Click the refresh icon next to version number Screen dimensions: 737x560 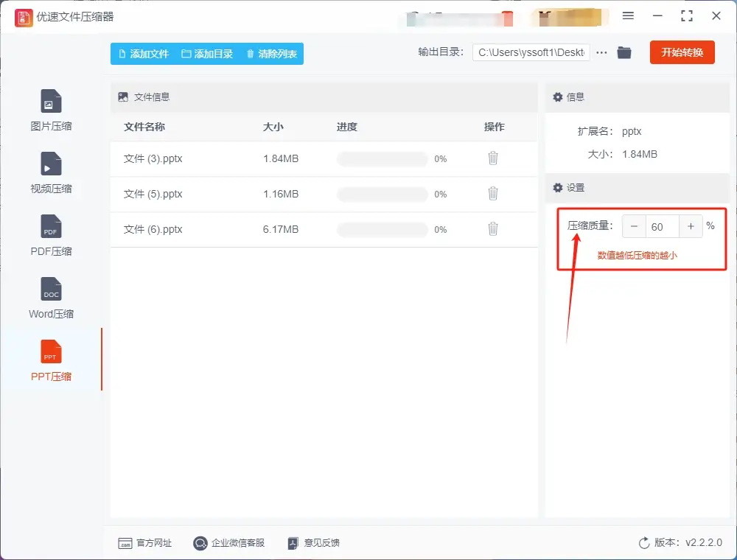[643, 542]
